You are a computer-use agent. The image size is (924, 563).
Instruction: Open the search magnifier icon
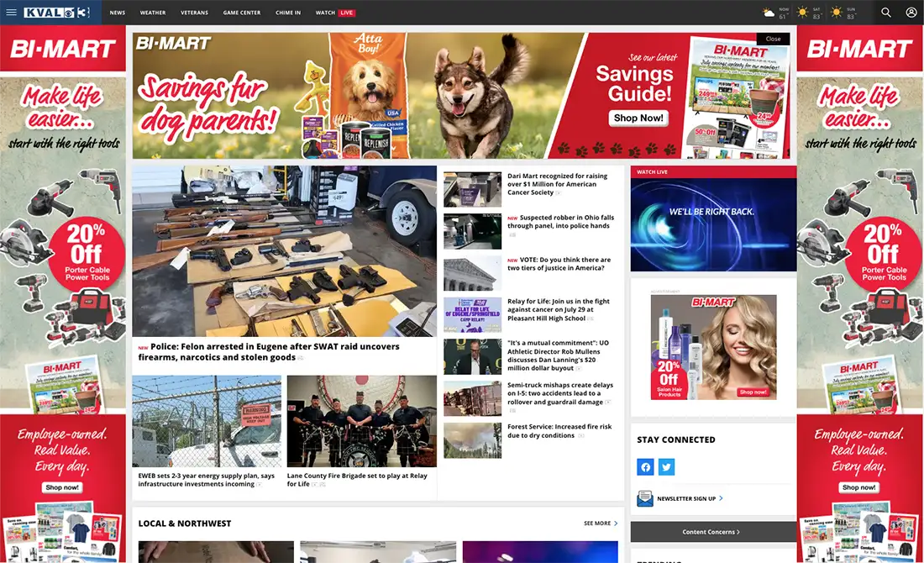tap(885, 13)
